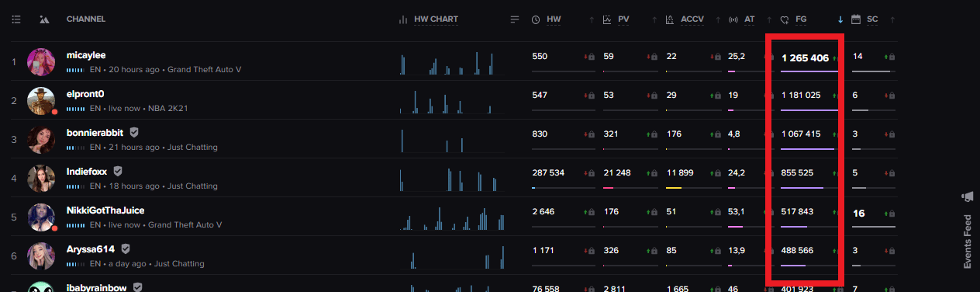Sort by PV column using its arrow
This screenshot has height=292, width=980.
pos(654,19)
